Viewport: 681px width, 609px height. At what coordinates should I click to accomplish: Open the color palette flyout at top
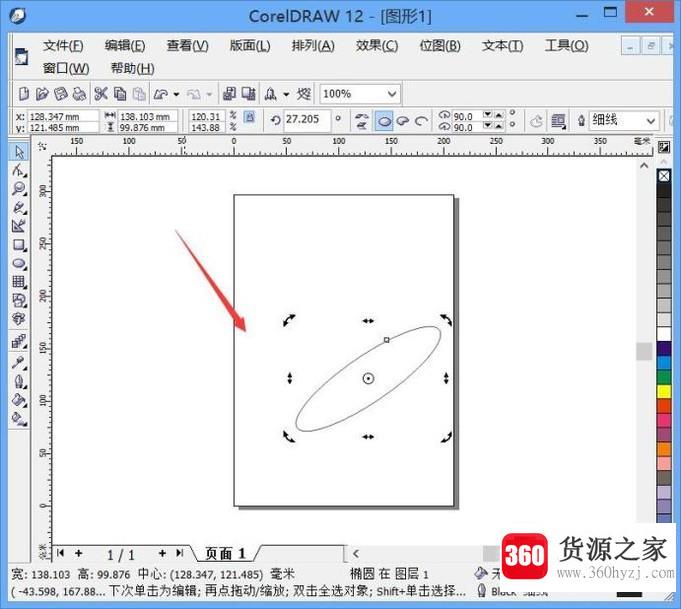tap(664, 148)
